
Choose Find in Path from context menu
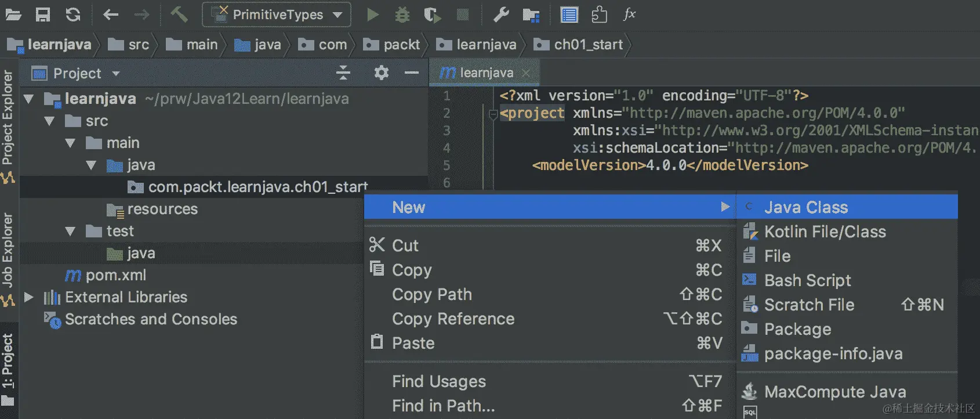[550, 406]
